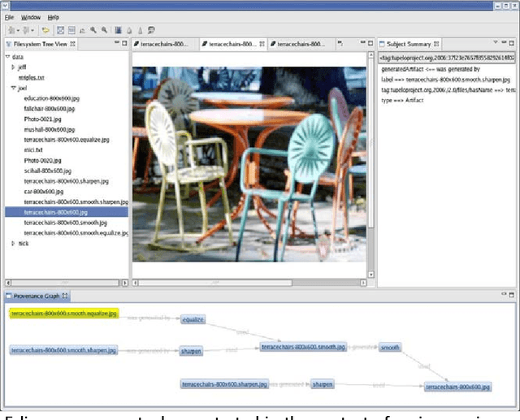The width and height of the screenshot is (520, 420).
Task: Expand the nick folder in tree
Action: point(14,243)
